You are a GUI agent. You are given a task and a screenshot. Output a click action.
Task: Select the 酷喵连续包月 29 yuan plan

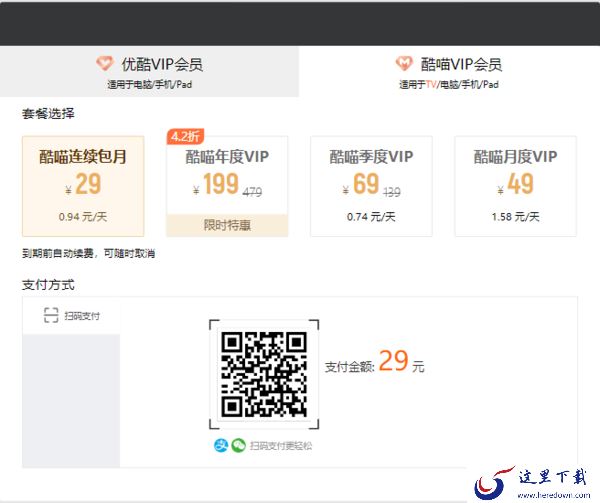point(83,186)
